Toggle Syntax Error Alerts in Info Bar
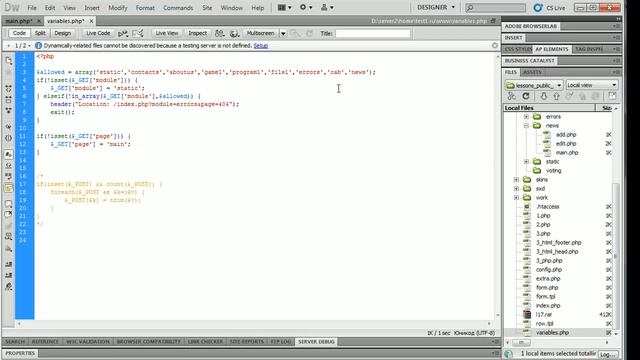Image resolution: width=640 pixels, height=360 pixels. [x=9, y=188]
